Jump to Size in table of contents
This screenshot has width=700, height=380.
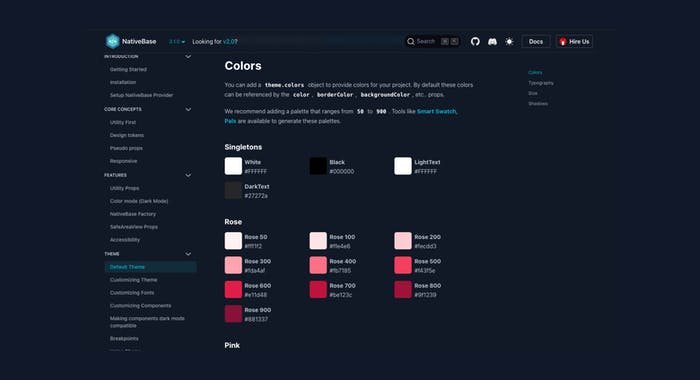(533, 93)
